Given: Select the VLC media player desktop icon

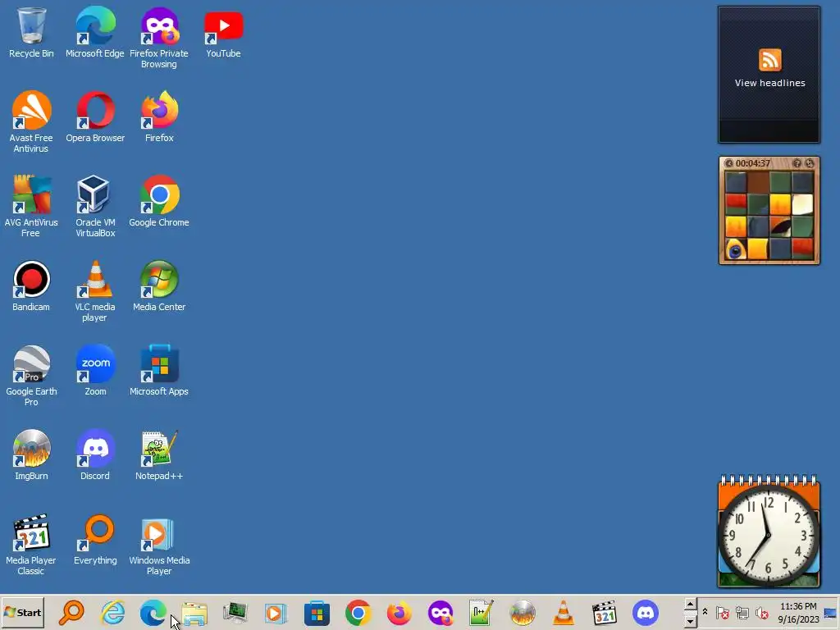Looking at the screenshot, I should tap(95, 291).
